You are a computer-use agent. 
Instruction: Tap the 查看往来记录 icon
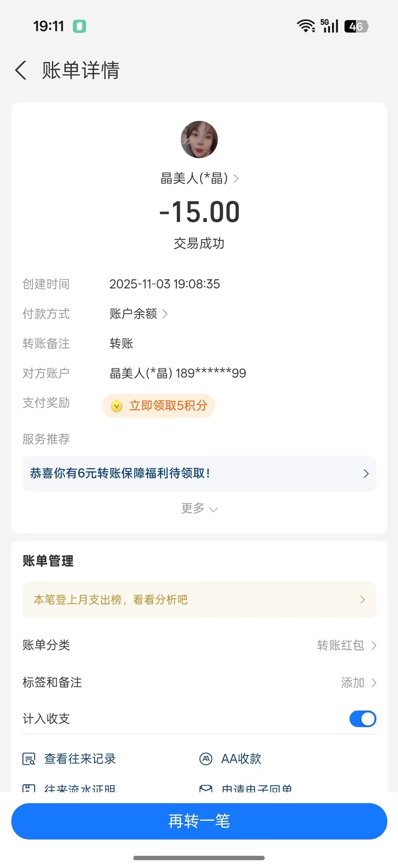(x=28, y=759)
